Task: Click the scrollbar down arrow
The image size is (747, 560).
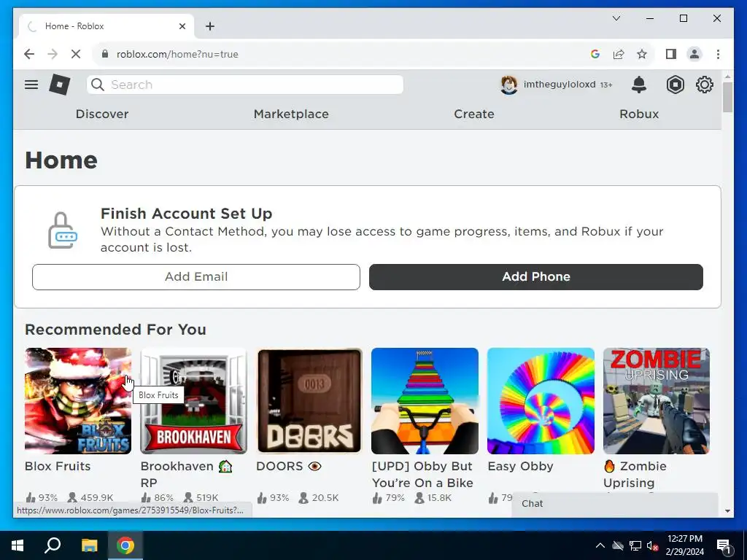Action: pyautogui.click(x=727, y=511)
